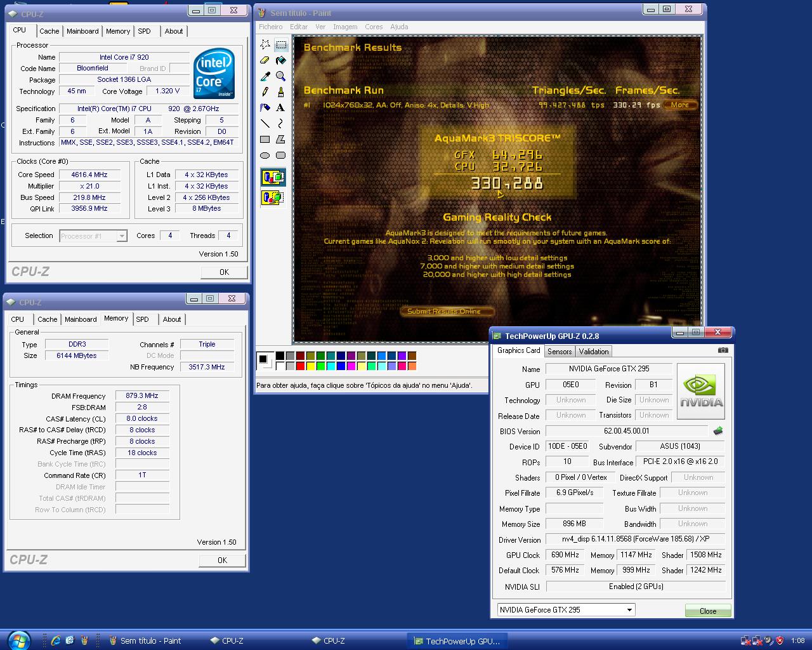The width and height of the screenshot is (812, 650).
Task: Open the Ajuda menu in Paint
Action: [x=399, y=27]
